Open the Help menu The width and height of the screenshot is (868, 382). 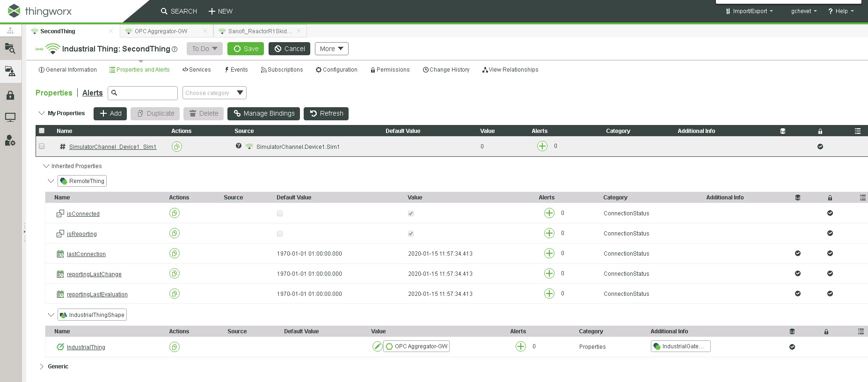[x=841, y=11]
